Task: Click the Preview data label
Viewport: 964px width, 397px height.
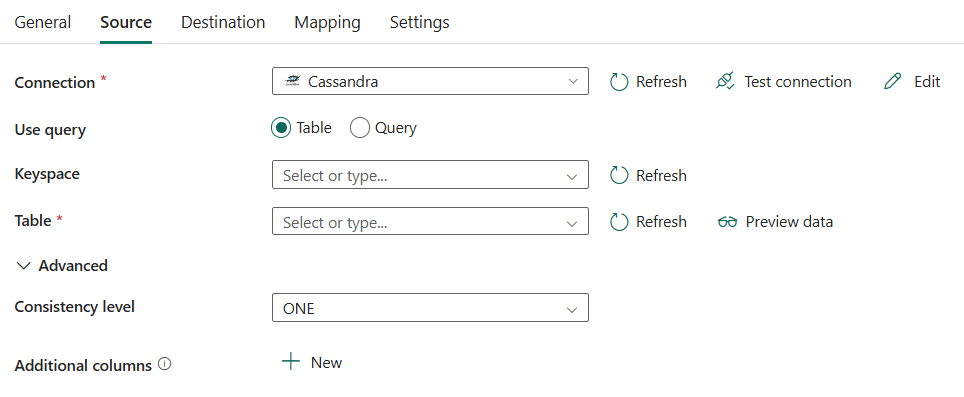Action: click(789, 221)
